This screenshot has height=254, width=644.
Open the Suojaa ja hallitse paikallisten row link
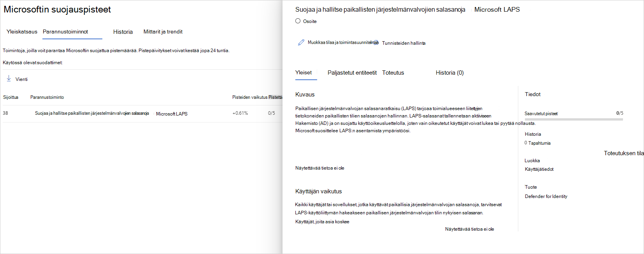[x=92, y=113]
